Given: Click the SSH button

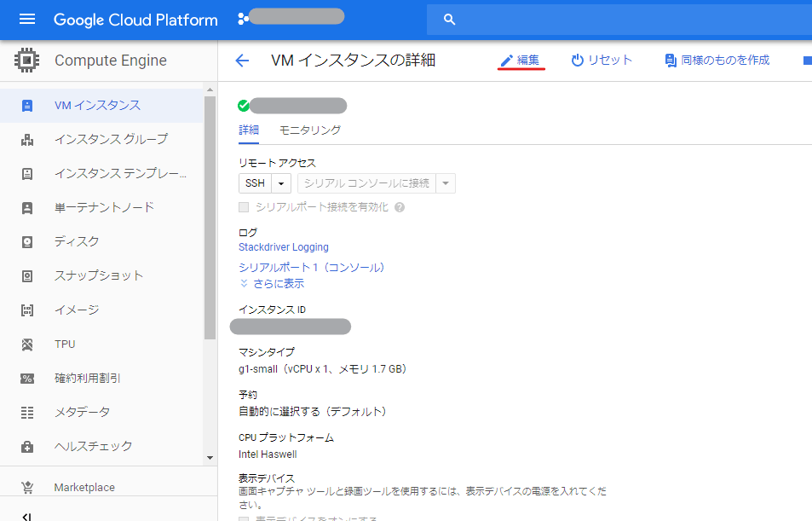Looking at the screenshot, I should click(x=255, y=183).
